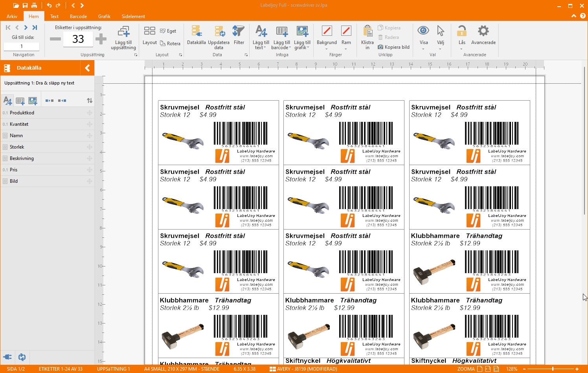
Task: Switch to the Sidelement ribbon tab
Action: pyautogui.click(x=133, y=17)
